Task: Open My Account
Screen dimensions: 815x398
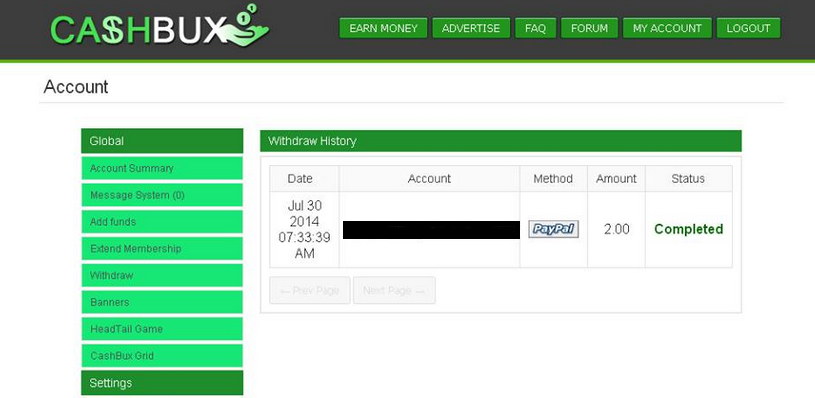Action: click(667, 28)
